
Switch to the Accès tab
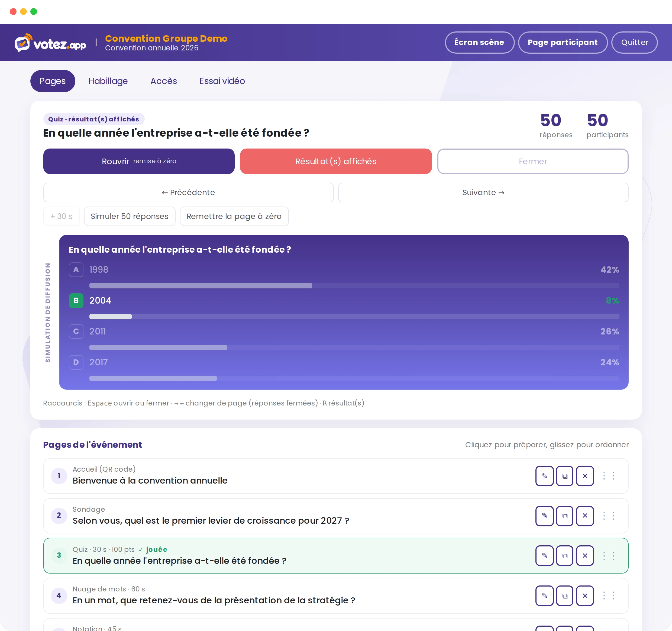coord(164,81)
